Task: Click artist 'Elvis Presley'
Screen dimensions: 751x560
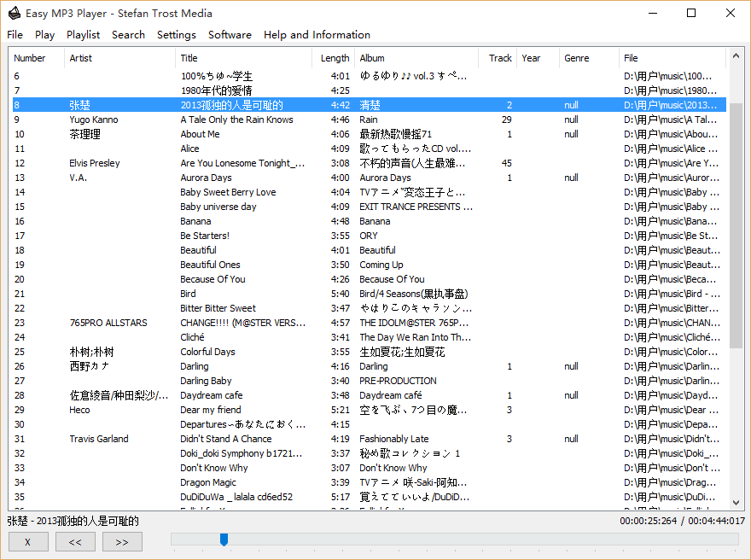Action: point(95,163)
